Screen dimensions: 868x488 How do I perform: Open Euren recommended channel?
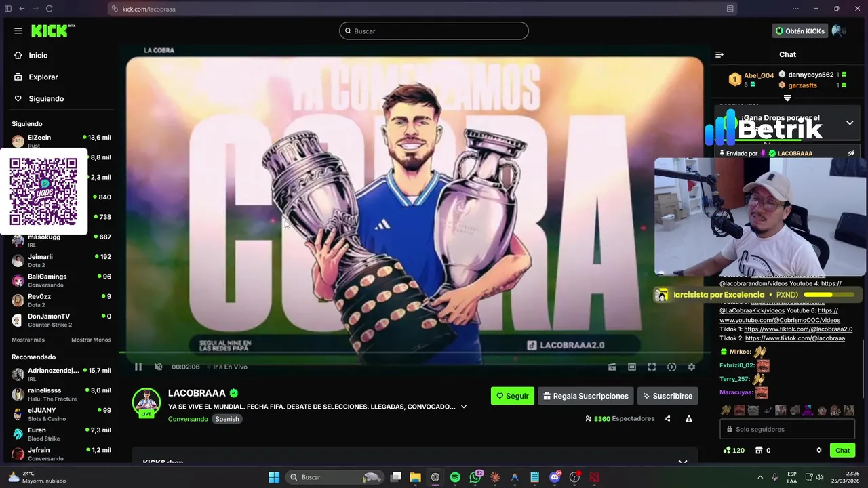click(x=61, y=434)
